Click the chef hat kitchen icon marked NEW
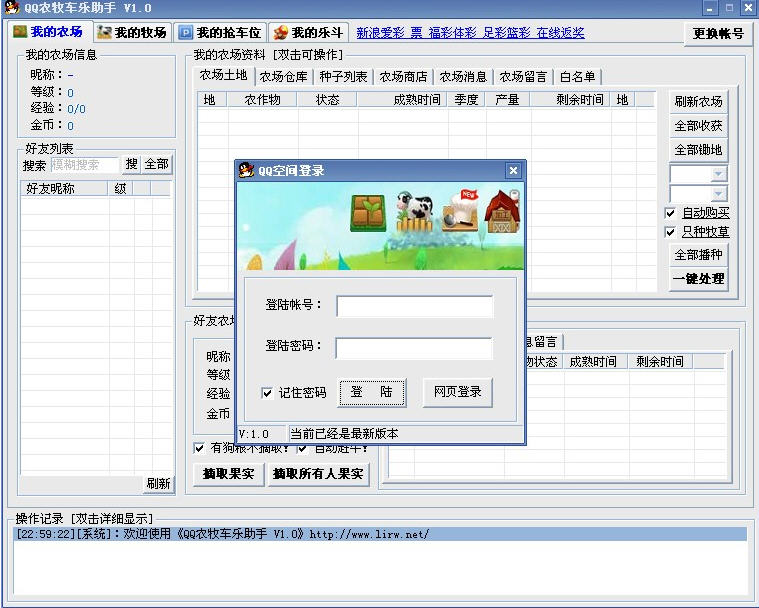Image resolution: width=759 pixels, height=608 pixels. click(x=460, y=210)
